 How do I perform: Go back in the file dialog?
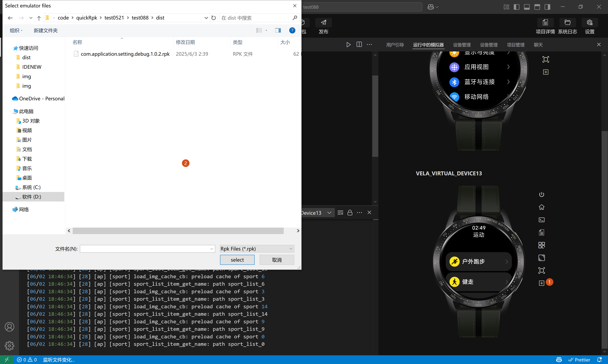(x=10, y=18)
